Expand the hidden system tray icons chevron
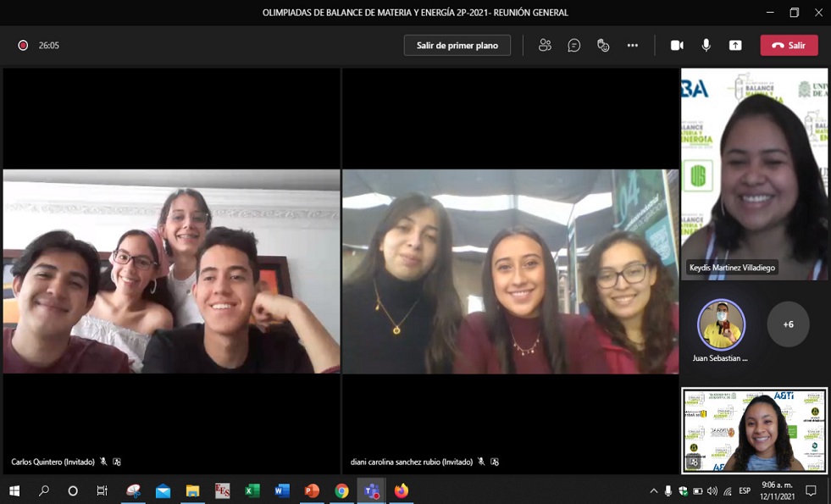Screen dimensions: 831x504 pyautogui.click(x=653, y=491)
